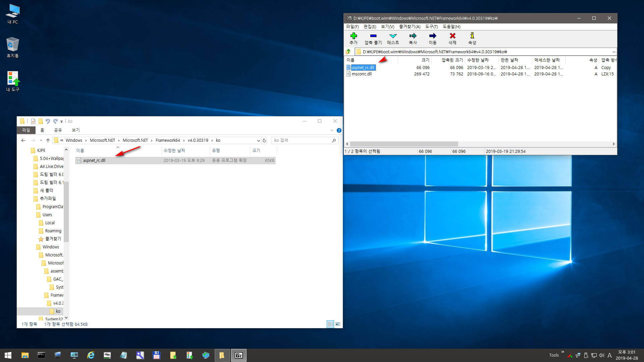Click the 7-Zip Delete (삭제) icon

point(452,36)
